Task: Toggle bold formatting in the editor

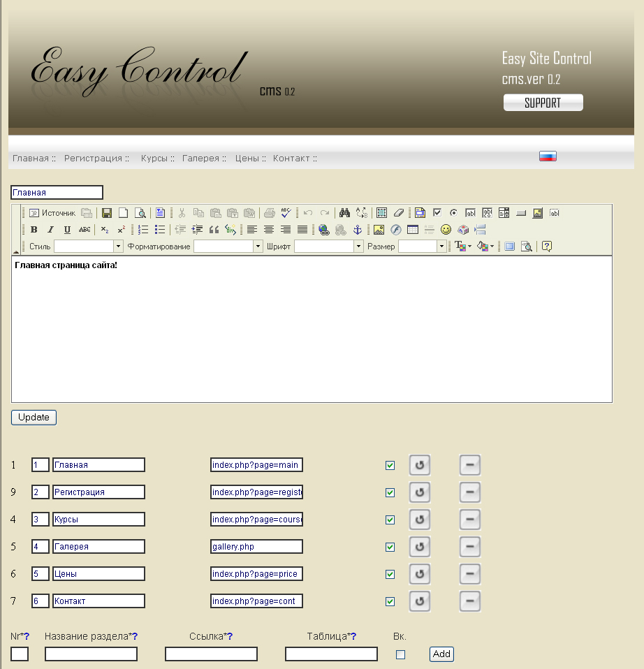Action: (34, 230)
